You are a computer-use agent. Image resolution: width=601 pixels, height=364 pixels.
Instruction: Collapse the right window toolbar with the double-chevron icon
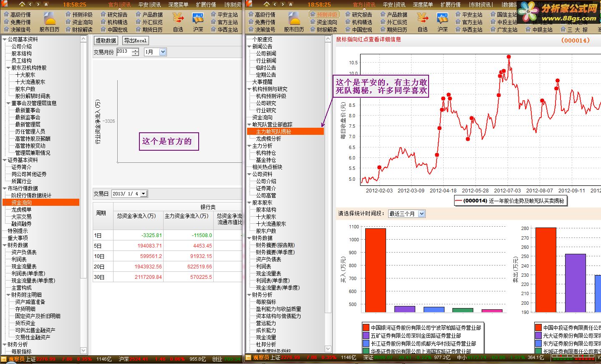click(x=291, y=4)
